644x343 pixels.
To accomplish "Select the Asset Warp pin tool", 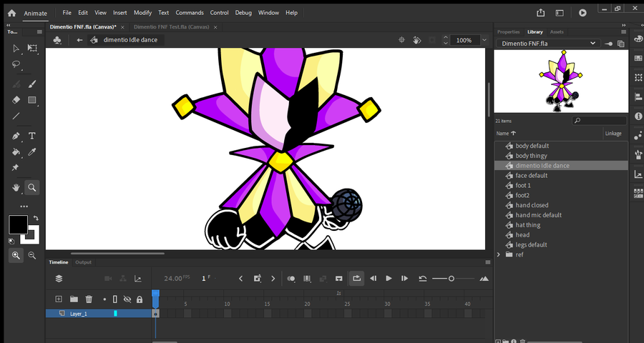I will tap(16, 167).
